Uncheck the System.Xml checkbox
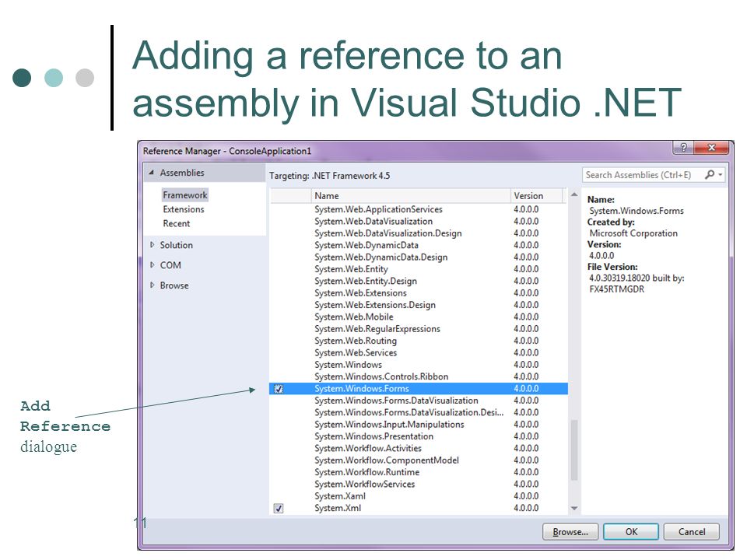 click(x=279, y=508)
